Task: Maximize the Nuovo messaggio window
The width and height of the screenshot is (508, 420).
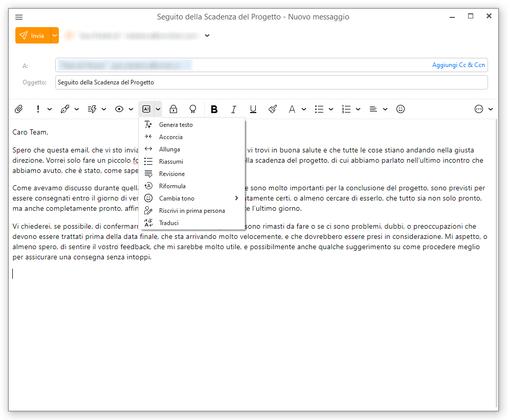Action: click(471, 16)
